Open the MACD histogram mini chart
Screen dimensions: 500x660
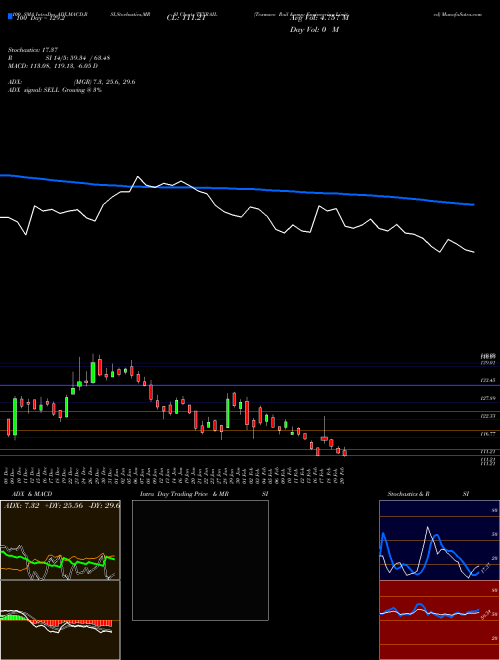(60, 620)
